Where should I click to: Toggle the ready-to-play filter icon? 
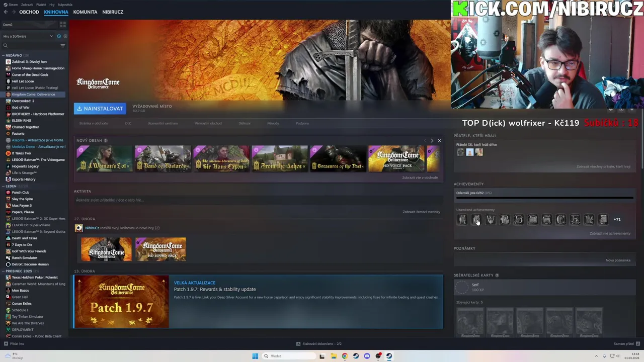[65, 36]
